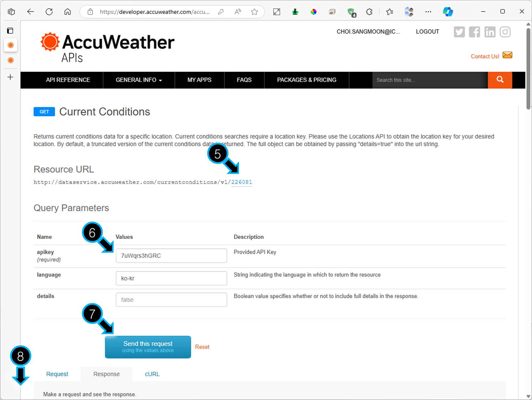Expand GENERAL INFO dropdown menu
The height and width of the screenshot is (400, 532).
point(139,80)
